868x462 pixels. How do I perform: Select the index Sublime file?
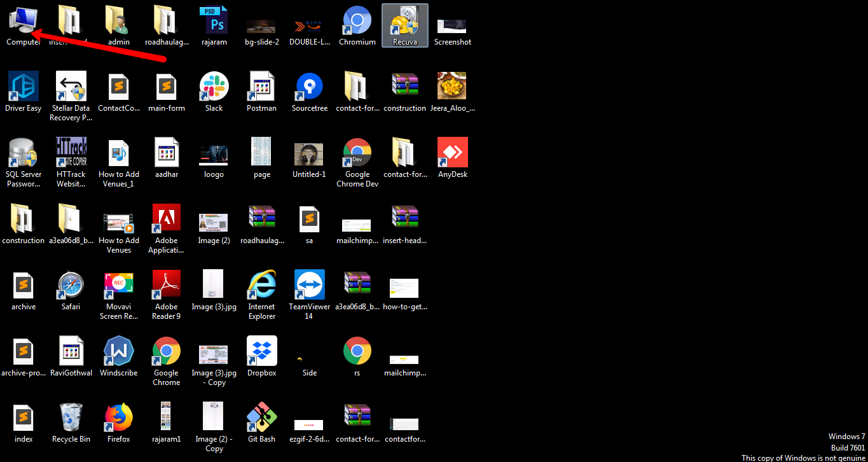pos(24,423)
